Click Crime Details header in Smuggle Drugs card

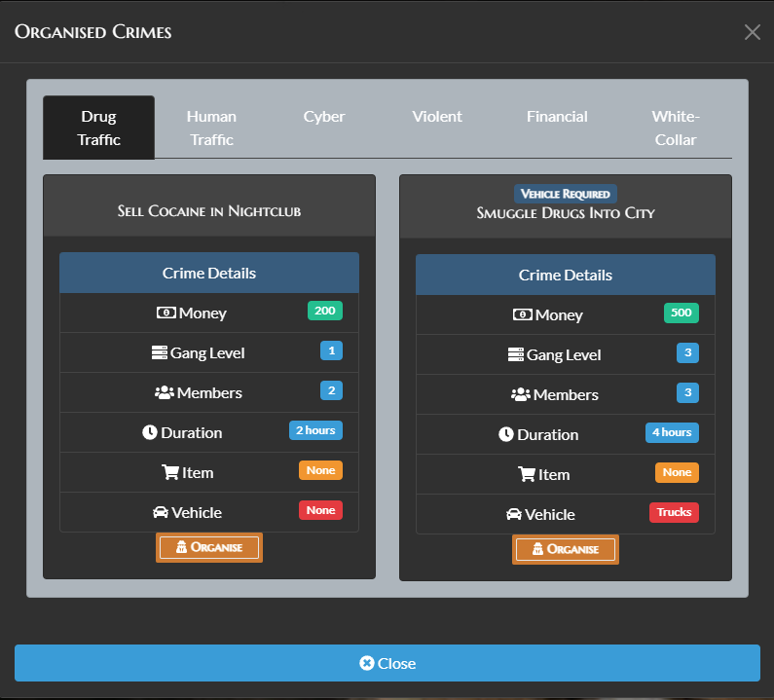coord(566,275)
